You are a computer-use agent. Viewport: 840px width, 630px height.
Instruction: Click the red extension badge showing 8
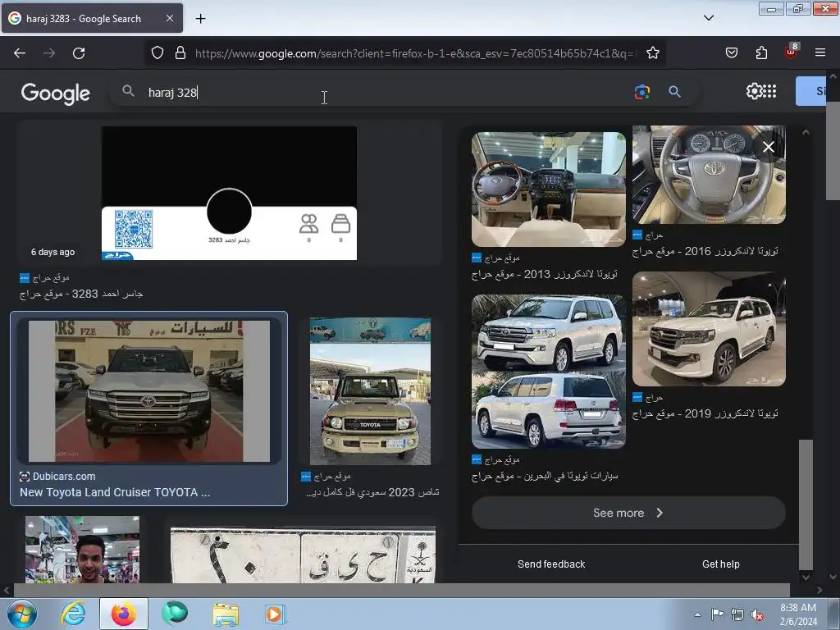(x=792, y=52)
